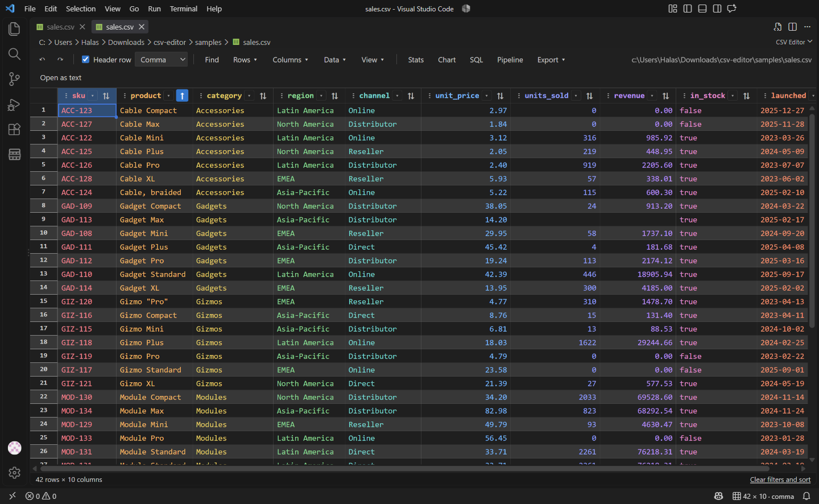Screen dimensions: 819x504
Task: Click the sort icon on units_sold column
Action: 589,96
